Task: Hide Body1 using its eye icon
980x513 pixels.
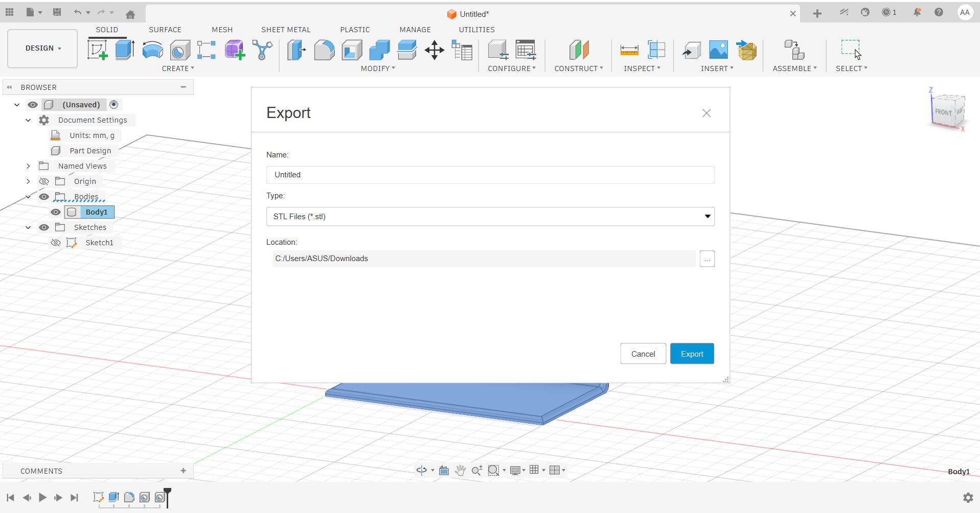Action: pyautogui.click(x=56, y=212)
